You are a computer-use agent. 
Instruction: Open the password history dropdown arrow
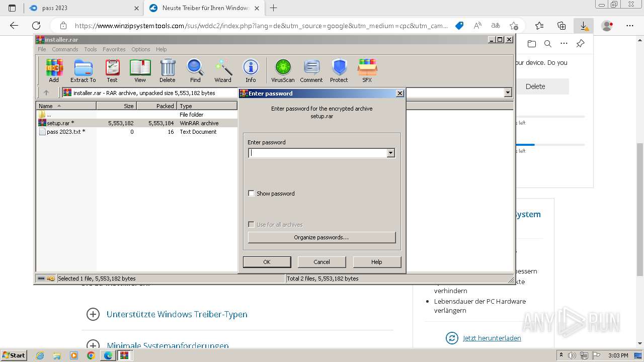pos(390,153)
